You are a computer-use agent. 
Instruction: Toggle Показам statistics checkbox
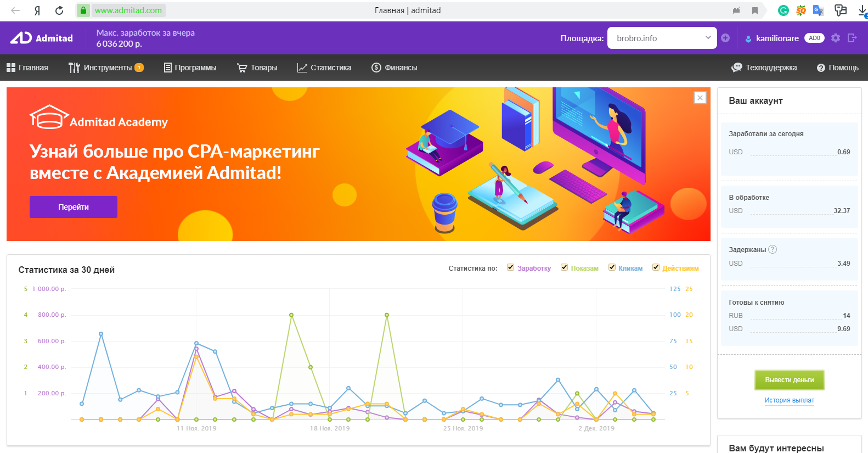click(564, 267)
